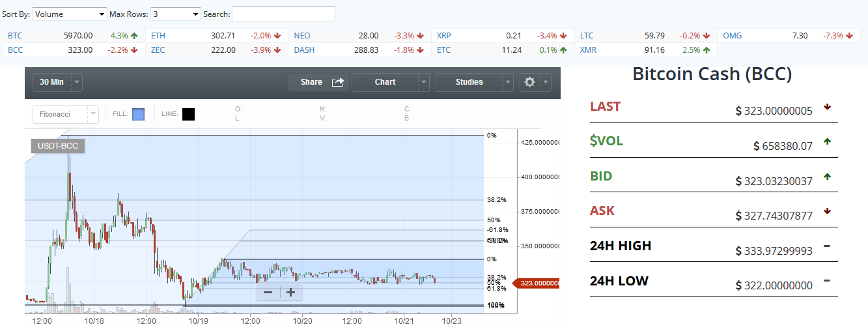868x333 pixels.
Task: Expand the 30 Min interval arrow
Action: pyautogui.click(x=77, y=82)
